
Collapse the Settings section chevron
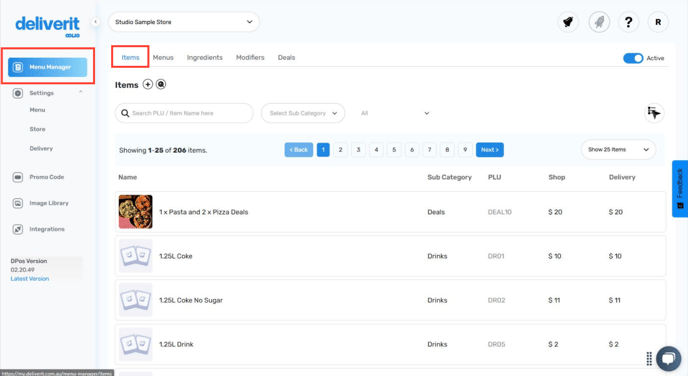tap(81, 92)
